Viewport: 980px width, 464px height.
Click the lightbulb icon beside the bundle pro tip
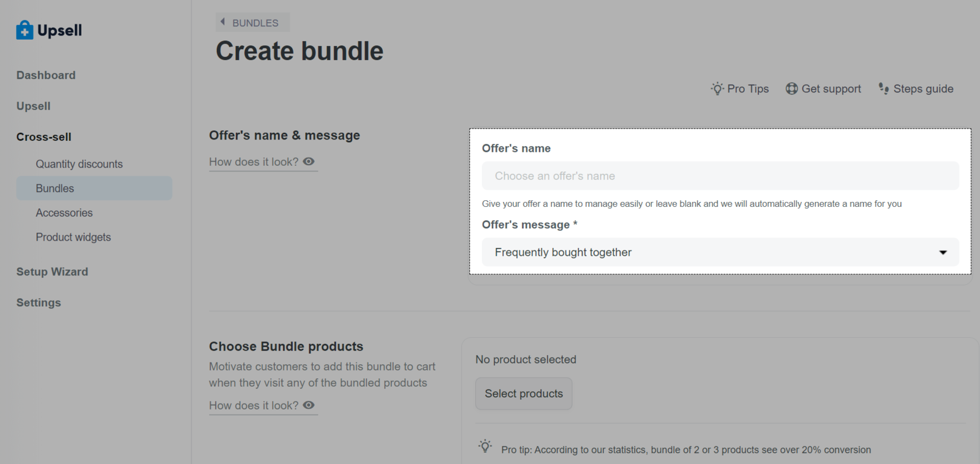[x=485, y=446]
